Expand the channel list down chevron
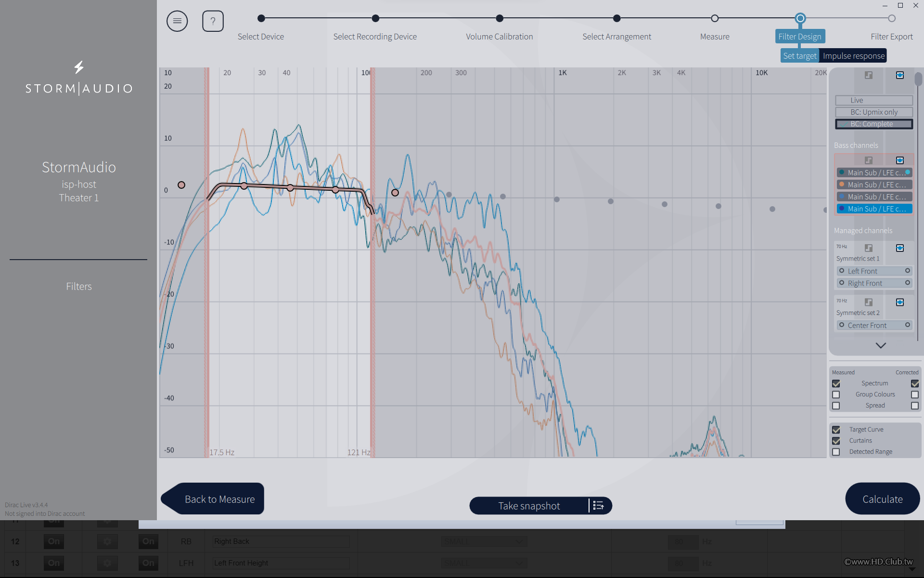 pyautogui.click(x=881, y=345)
